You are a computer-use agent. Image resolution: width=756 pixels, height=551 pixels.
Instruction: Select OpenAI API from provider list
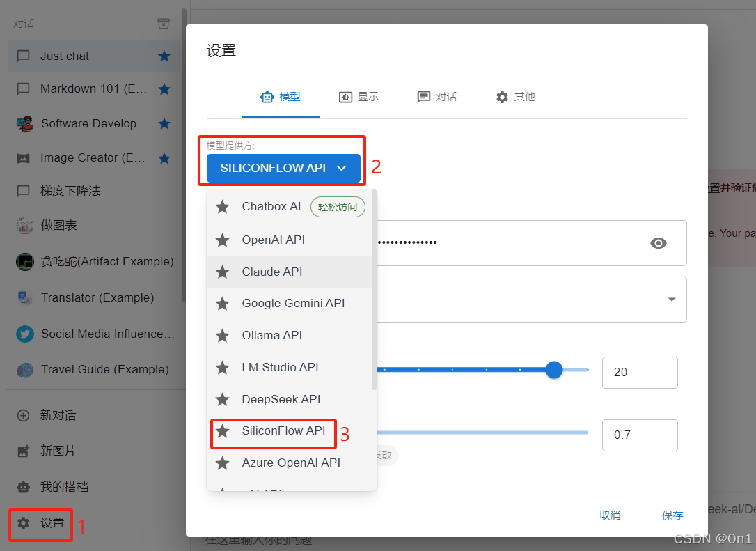click(x=290, y=240)
